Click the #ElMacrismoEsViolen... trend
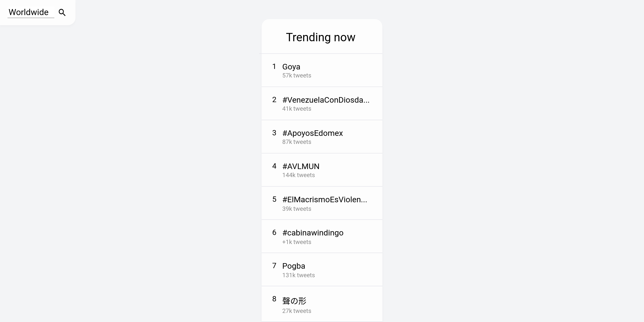The image size is (644, 322). coord(325,199)
